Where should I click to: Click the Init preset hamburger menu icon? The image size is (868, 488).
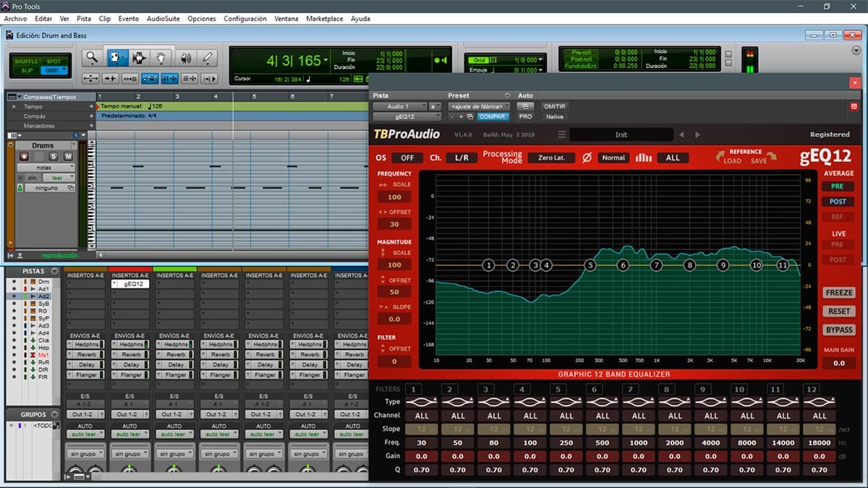pyautogui.click(x=562, y=134)
